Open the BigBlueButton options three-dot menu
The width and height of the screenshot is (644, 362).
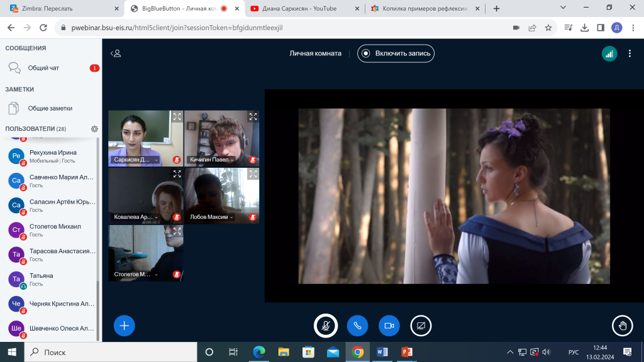[630, 53]
